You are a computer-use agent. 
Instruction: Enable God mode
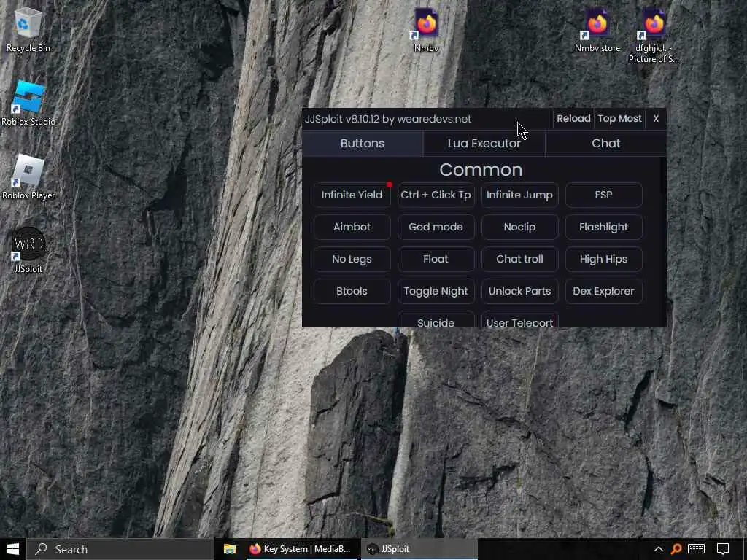pyautogui.click(x=436, y=227)
